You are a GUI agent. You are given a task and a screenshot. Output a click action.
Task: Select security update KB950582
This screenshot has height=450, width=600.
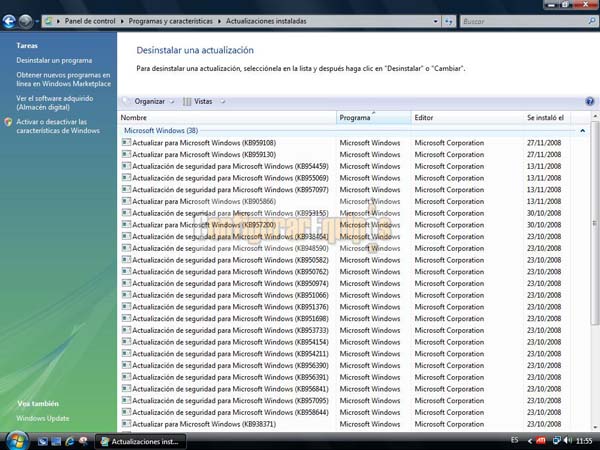click(344, 260)
